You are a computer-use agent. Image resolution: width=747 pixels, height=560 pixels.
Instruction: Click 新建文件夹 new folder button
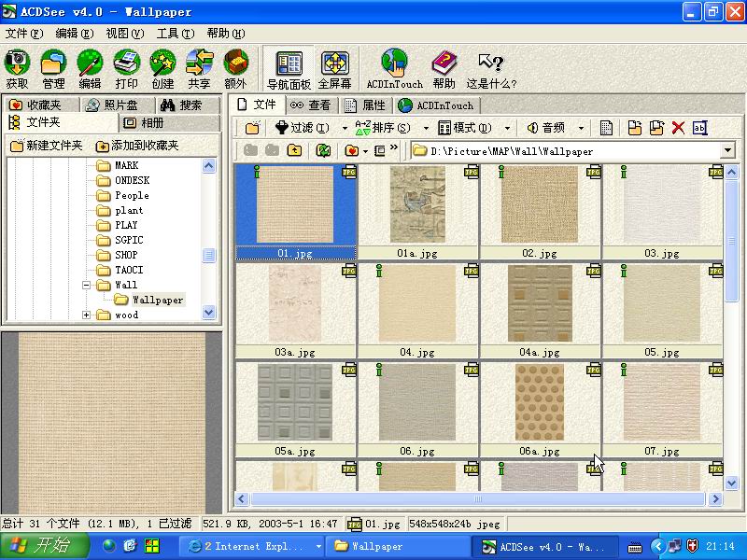pos(48,146)
